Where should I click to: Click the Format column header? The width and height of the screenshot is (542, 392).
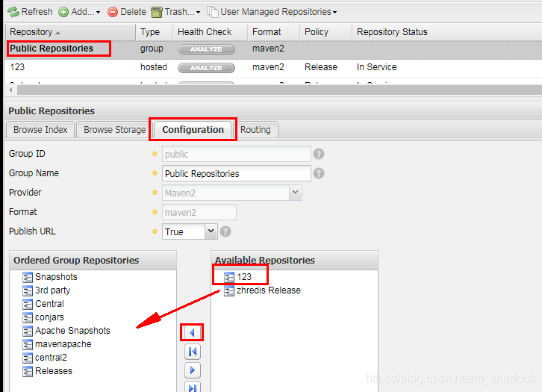tap(273, 32)
